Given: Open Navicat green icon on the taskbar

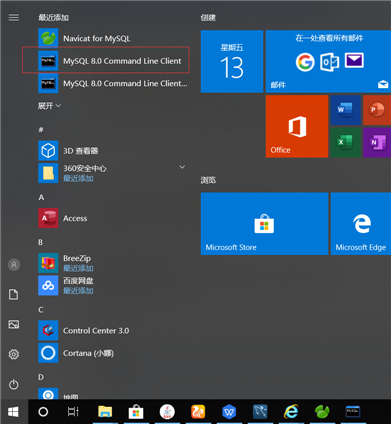Looking at the screenshot, I should 322,412.
